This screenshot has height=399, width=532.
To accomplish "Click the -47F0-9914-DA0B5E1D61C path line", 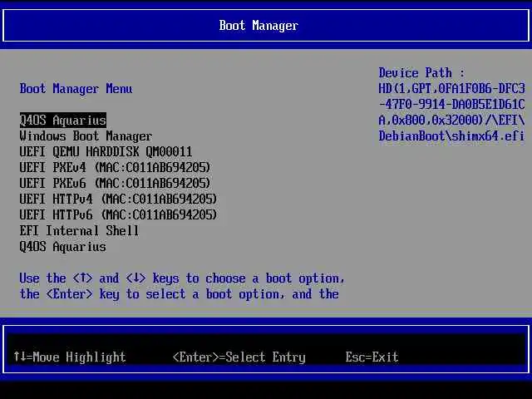I will (x=451, y=105).
